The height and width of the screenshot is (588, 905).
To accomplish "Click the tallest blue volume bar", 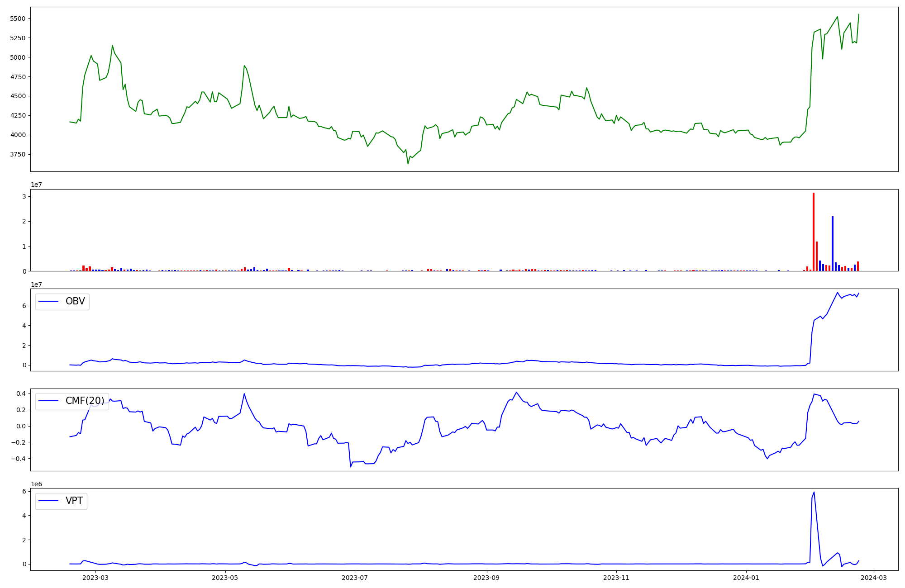I will click(832, 243).
